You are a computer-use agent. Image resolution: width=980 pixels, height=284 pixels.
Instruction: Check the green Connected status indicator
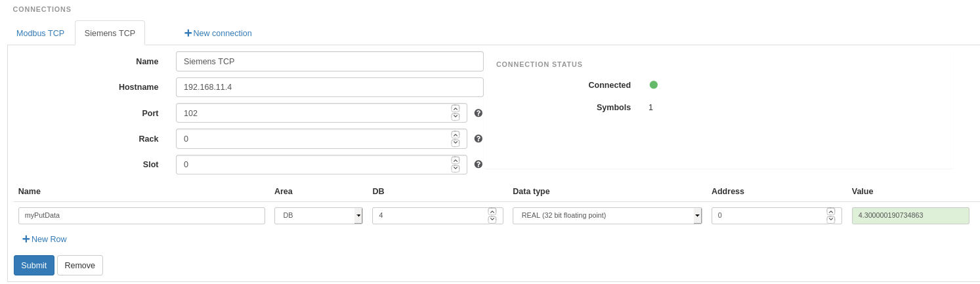654,85
